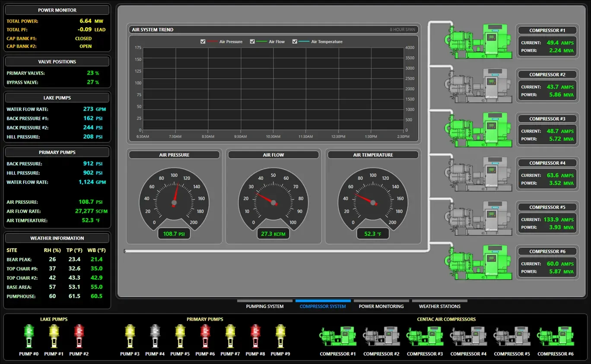Image resolution: width=591 pixels, height=364 pixels.
Task: Select the Pump #0 icon under Lake Pumps
Action: 29,336
